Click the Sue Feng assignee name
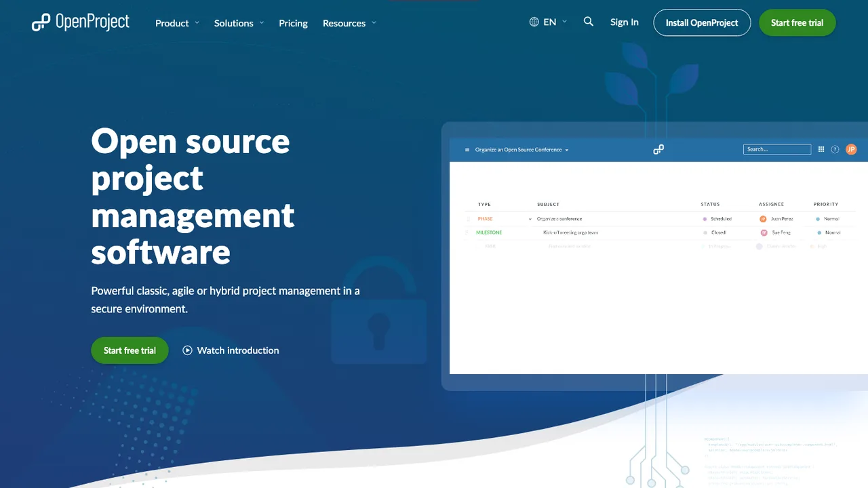 tap(782, 232)
